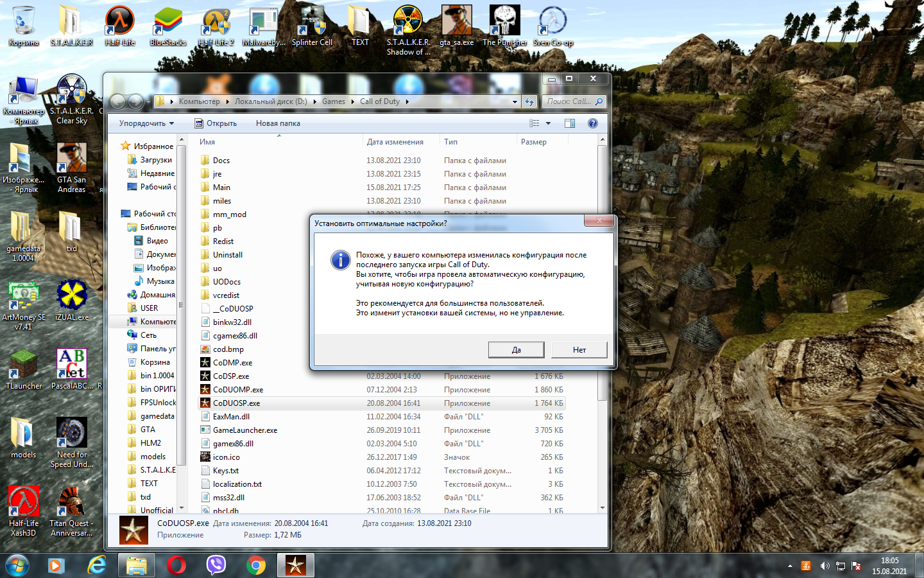The height and width of the screenshot is (578, 924).
Task: Expand arrow after Call of Duty breadcrumb
Action: (x=407, y=101)
